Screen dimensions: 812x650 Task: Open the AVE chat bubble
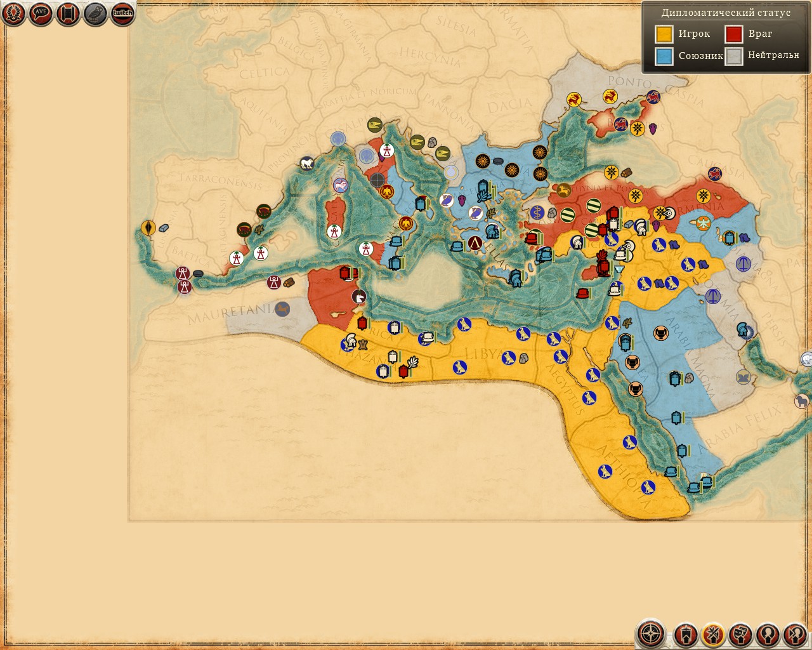41,13
